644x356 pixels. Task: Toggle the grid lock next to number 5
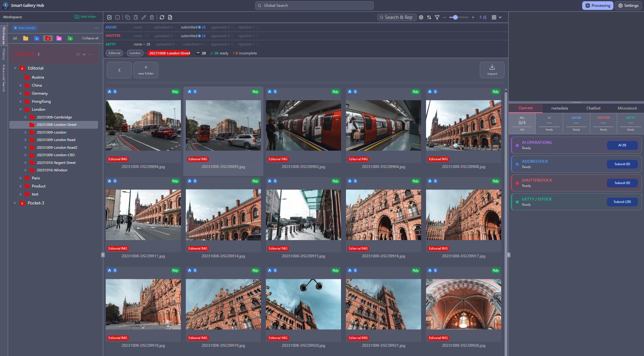tap(485, 17)
